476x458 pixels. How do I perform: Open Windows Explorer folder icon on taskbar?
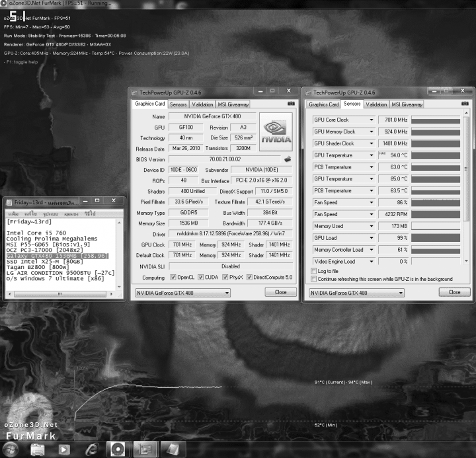[38, 449]
